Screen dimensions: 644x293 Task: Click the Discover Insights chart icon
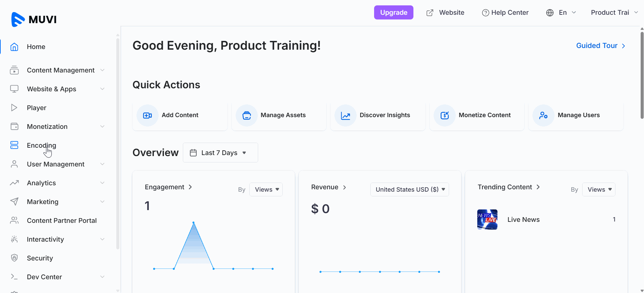click(346, 115)
